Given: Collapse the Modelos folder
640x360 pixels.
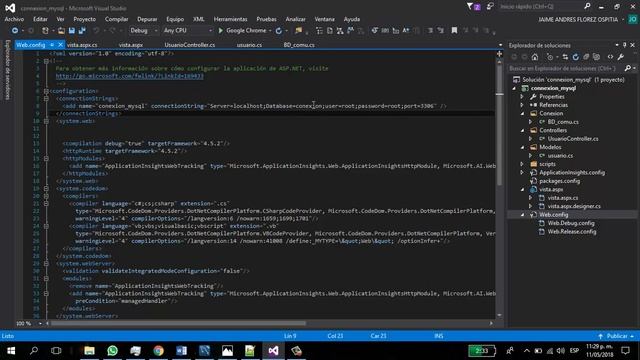Looking at the screenshot, I should pyautogui.click(x=522, y=147).
